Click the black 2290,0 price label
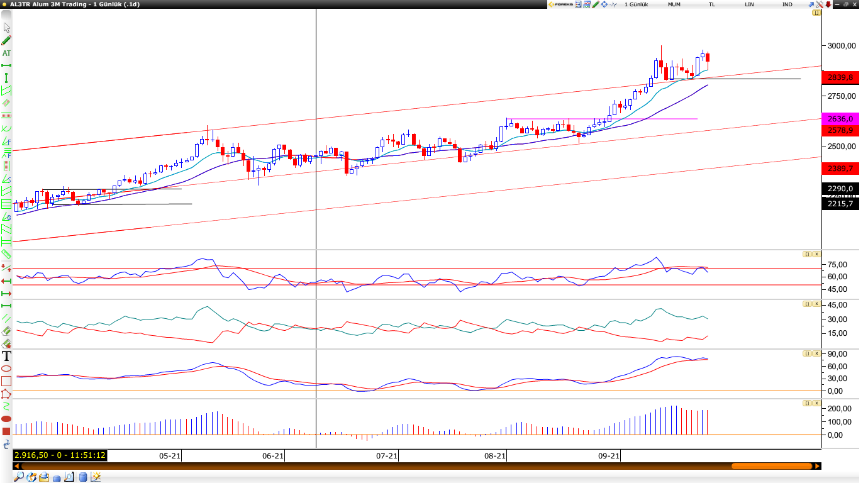The image size is (868, 483). click(x=840, y=189)
